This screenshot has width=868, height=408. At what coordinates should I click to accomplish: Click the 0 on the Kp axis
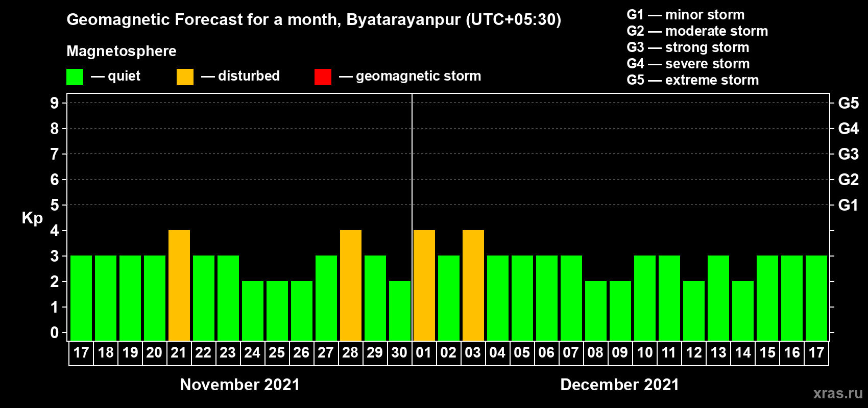[55, 333]
